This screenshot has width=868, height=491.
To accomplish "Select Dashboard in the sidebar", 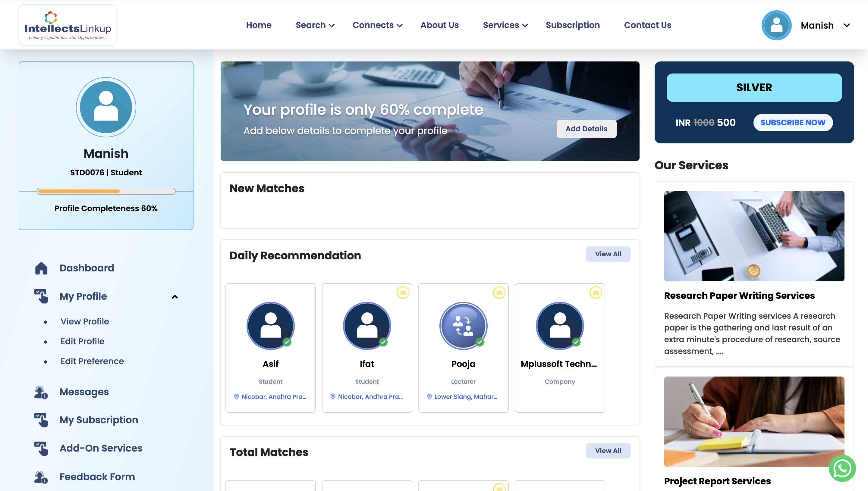I will tap(87, 268).
